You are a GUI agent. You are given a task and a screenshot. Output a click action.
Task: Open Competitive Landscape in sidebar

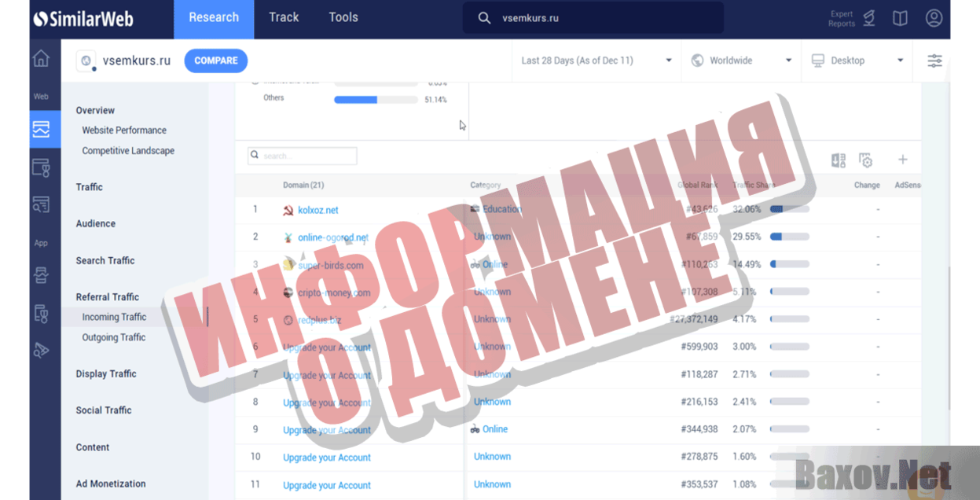(x=128, y=151)
